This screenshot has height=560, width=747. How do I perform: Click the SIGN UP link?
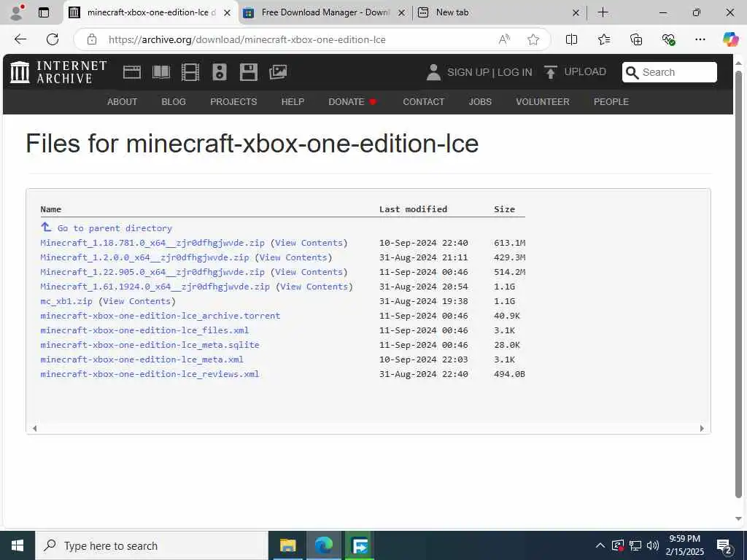click(x=468, y=72)
